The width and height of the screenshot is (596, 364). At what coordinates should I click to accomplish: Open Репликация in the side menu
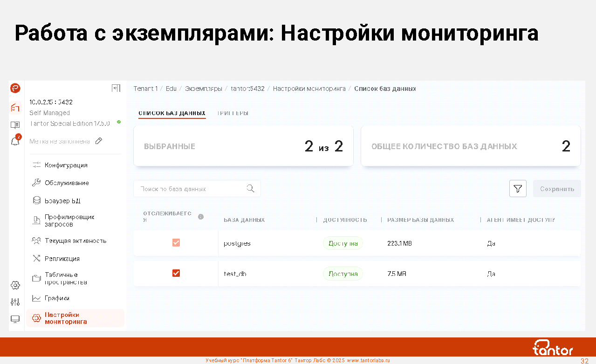tap(62, 259)
